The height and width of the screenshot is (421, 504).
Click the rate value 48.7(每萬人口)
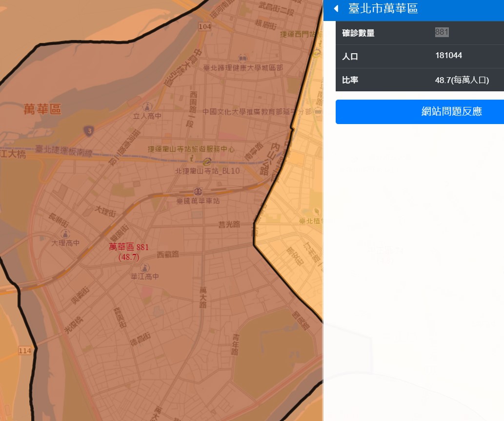(x=462, y=80)
